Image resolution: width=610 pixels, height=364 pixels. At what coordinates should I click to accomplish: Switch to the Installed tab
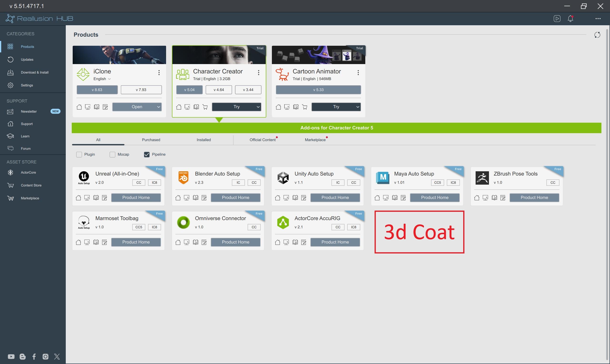(203, 140)
